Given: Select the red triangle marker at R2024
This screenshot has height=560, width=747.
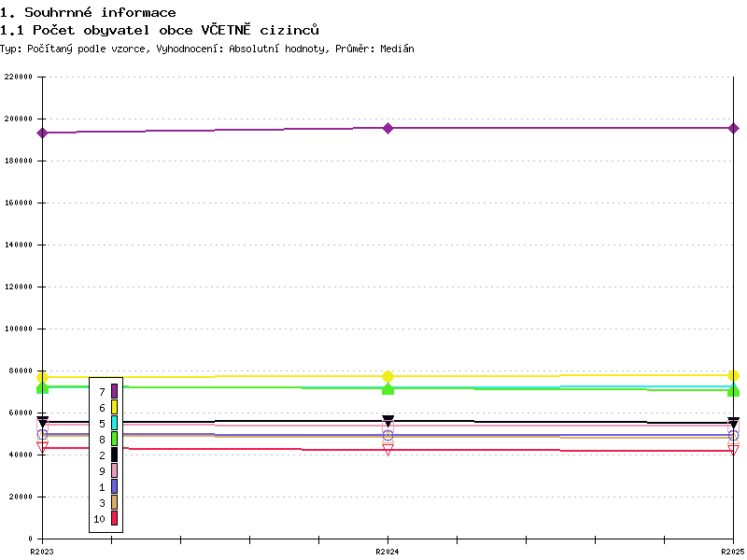Looking at the screenshot, I should click(x=388, y=450).
